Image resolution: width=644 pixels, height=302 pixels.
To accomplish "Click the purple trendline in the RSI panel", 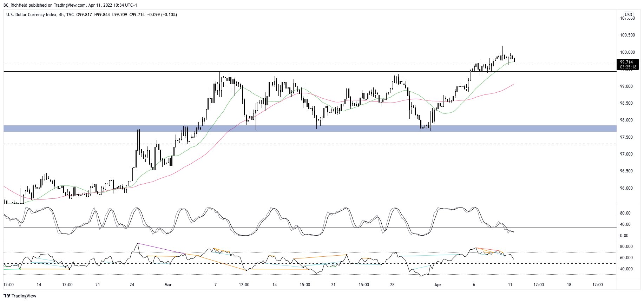I will 162,249.
